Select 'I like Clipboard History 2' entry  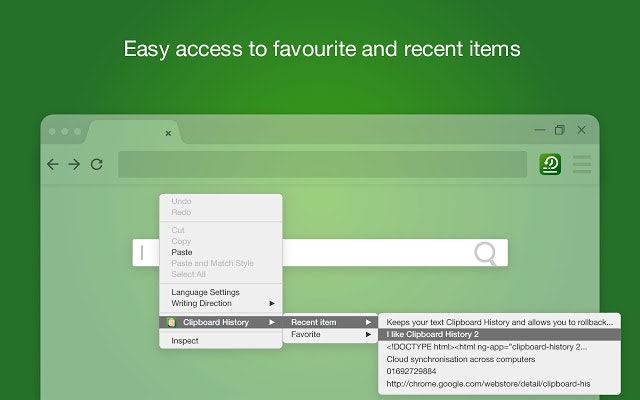pyautogui.click(x=500, y=334)
